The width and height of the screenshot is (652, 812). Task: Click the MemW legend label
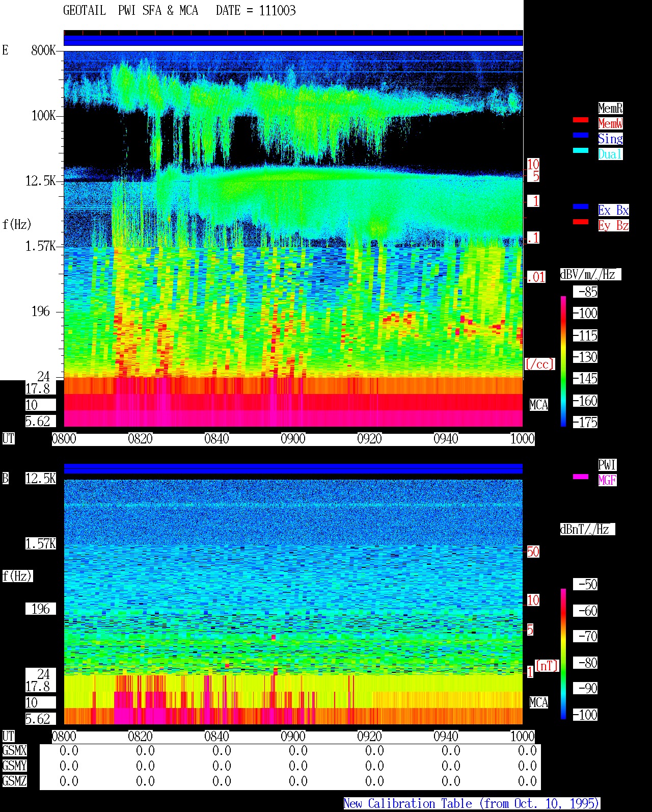[610, 123]
